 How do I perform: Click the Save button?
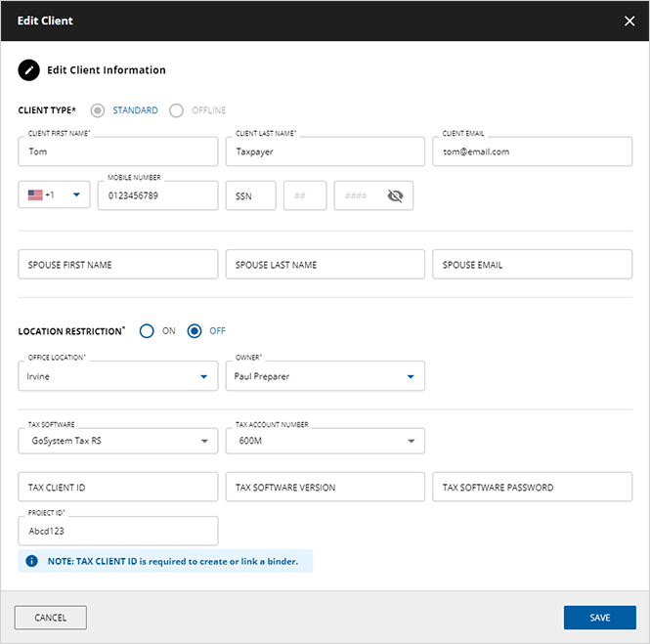pos(599,618)
